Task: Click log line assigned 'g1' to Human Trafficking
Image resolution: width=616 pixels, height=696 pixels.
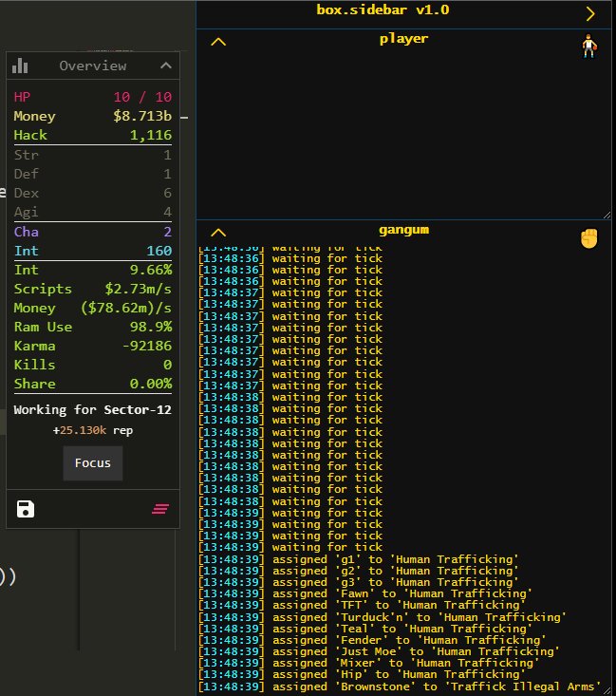Action: (x=359, y=559)
